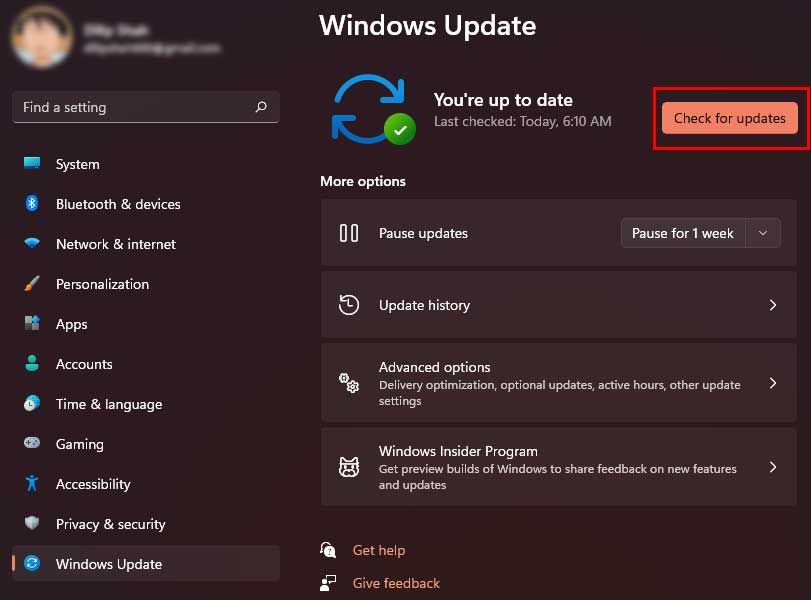Viewport: 811px width, 600px height.
Task: Click the Windows Update sidebar sync icon
Action: pyautogui.click(x=32, y=563)
